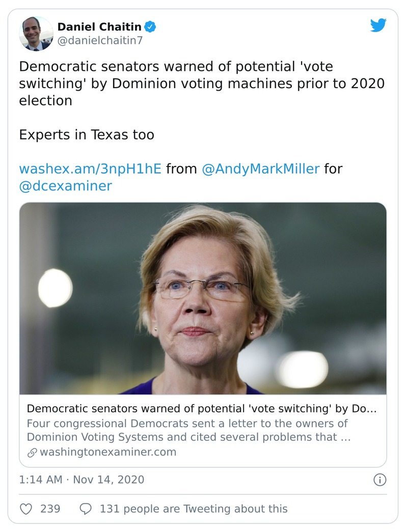View 131 people are Tweeting about this
The image size is (407, 532).
click(x=194, y=509)
